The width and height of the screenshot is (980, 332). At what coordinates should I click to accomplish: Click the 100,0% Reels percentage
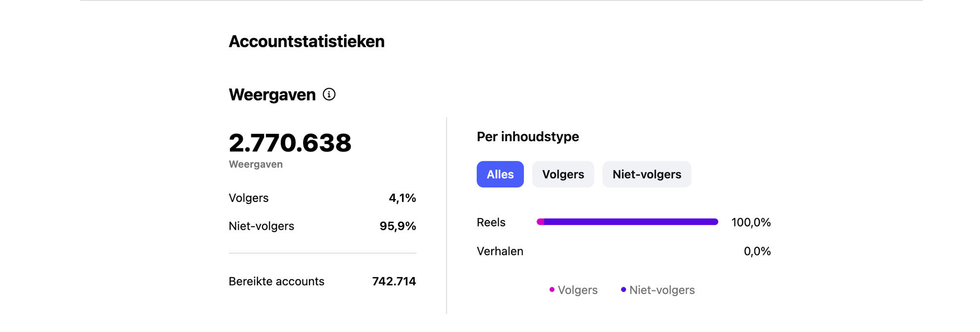[x=751, y=222]
